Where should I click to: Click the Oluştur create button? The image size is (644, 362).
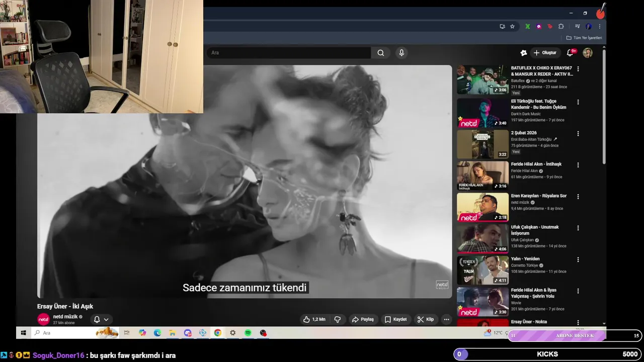click(x=545, y=53)
